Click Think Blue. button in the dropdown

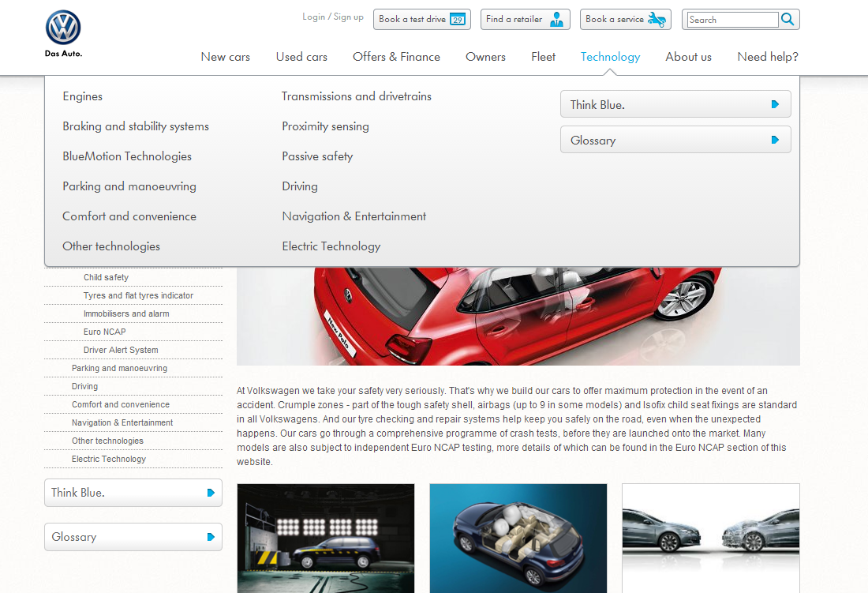pos(675,104)
